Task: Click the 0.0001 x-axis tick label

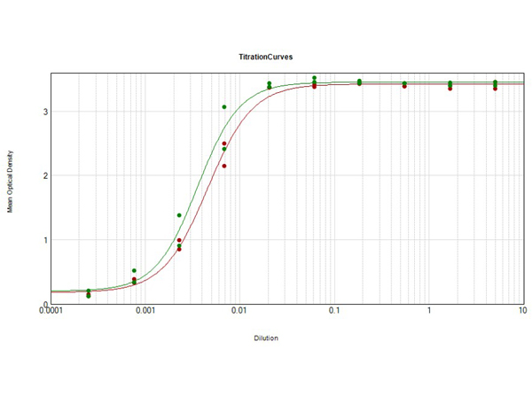Action: (51, 311)
